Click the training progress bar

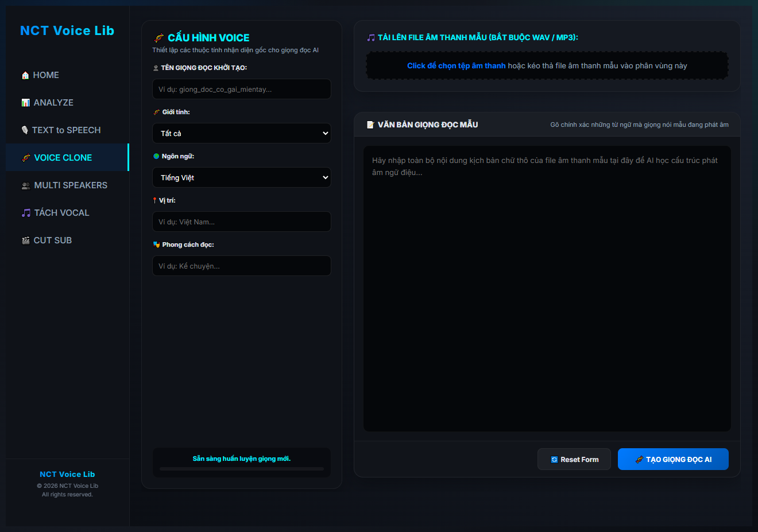(242, 469)
